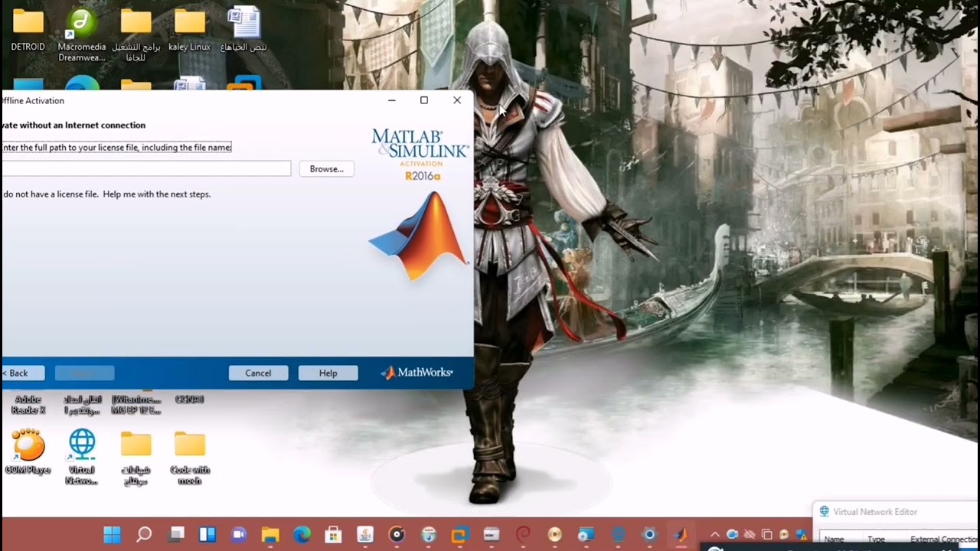Click 'External Connection' column in Virtual Network Editor
Viewport: 980px width, 551px height.
[944, 540]
